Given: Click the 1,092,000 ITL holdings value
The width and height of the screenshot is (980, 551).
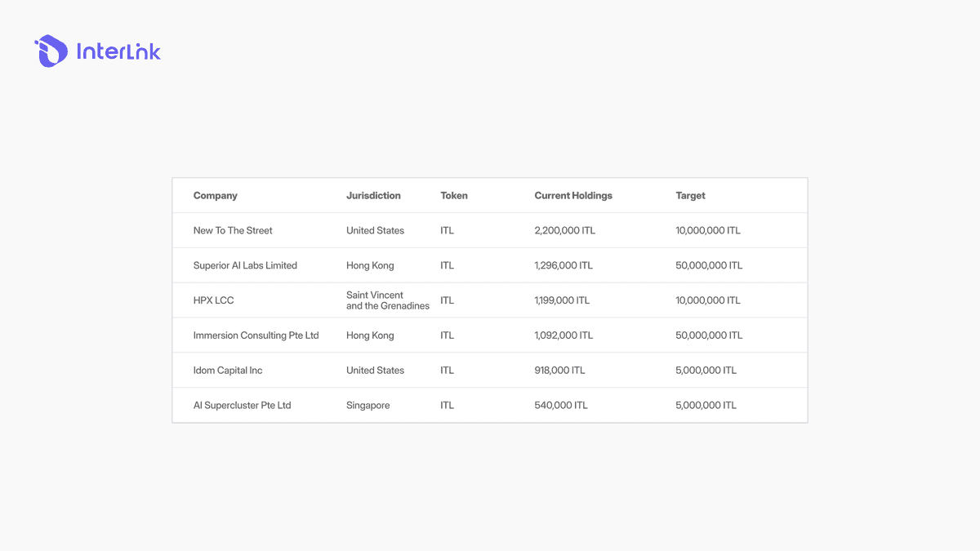Looking at the screenshot, I should coord(563,335).
